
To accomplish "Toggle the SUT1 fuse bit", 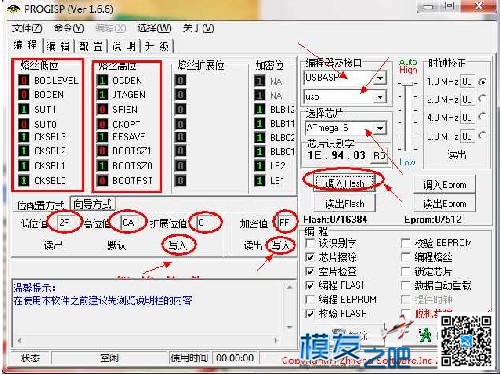I will click(x=24, y=109).
